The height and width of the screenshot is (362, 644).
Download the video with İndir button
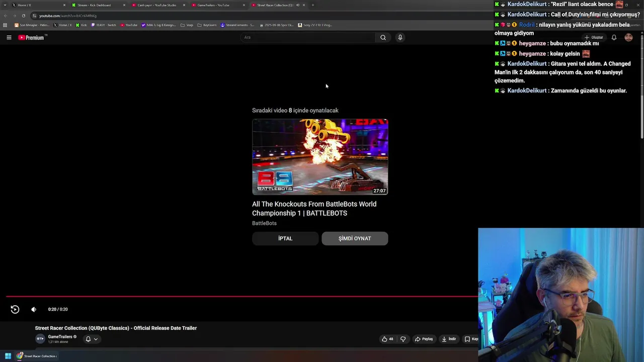(x=449, y=339)
